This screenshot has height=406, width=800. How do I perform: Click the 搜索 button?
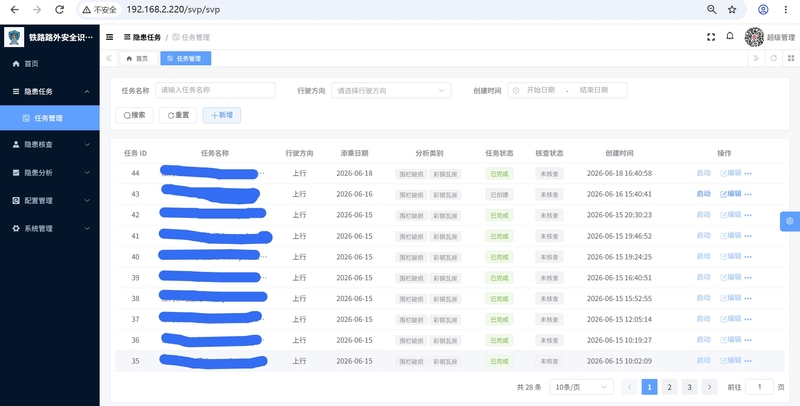point(135,115)
